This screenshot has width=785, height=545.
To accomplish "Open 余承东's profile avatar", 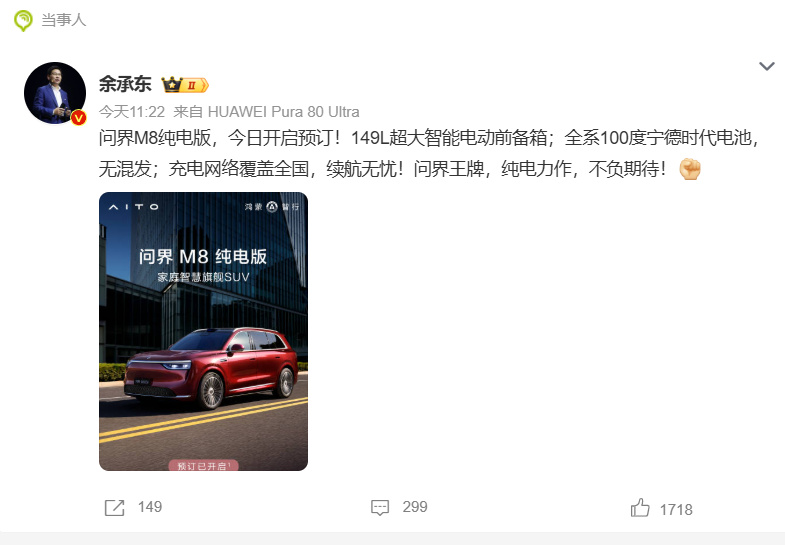I will tap(55, 93).
